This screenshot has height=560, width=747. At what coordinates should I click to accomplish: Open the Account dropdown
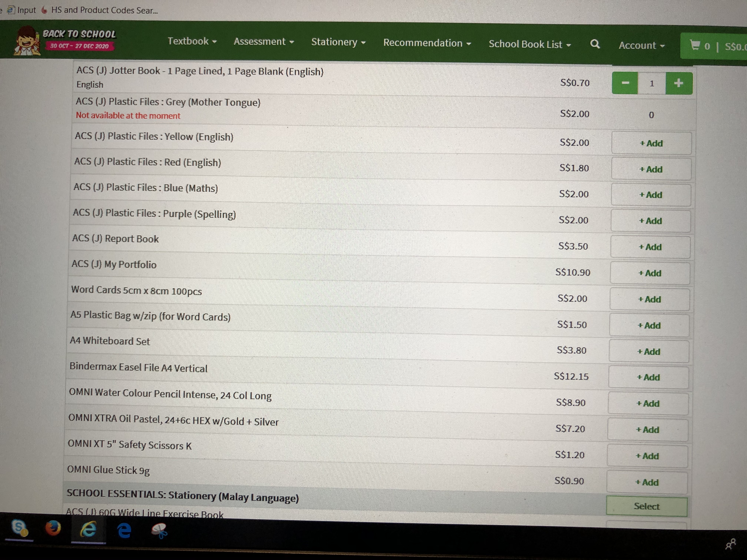coord(641,46)
